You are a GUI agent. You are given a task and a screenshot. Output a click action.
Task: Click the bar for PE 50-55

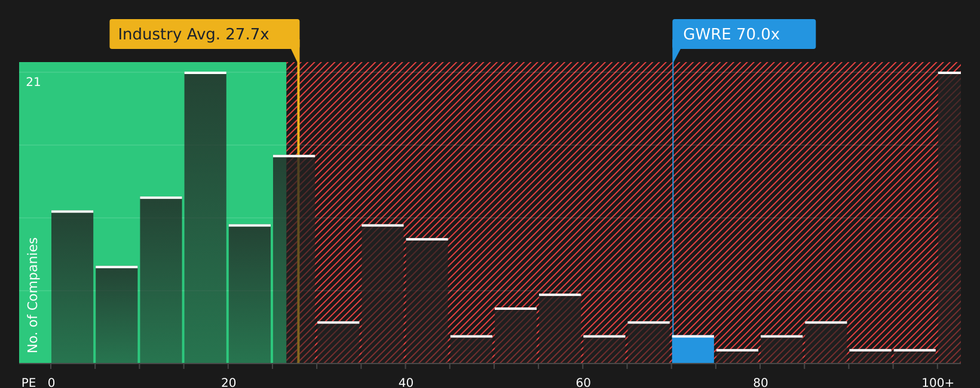click(x=516, y=335)
